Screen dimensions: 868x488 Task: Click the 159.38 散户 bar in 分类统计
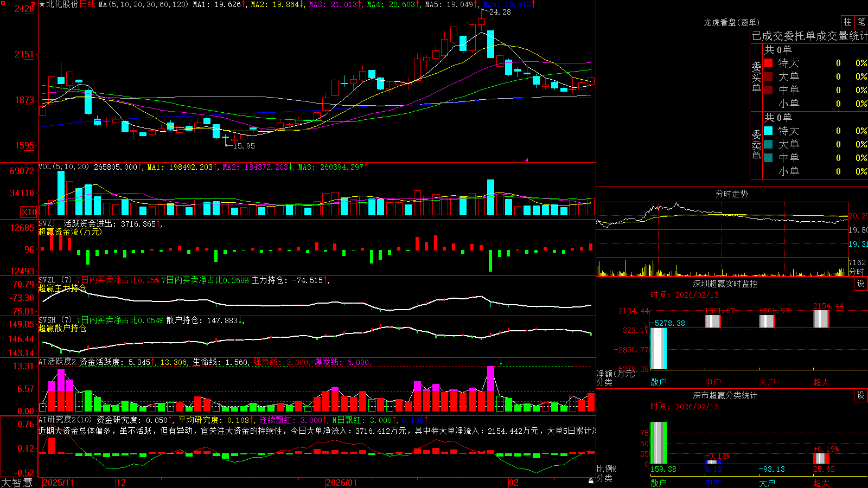pos(659,442)
